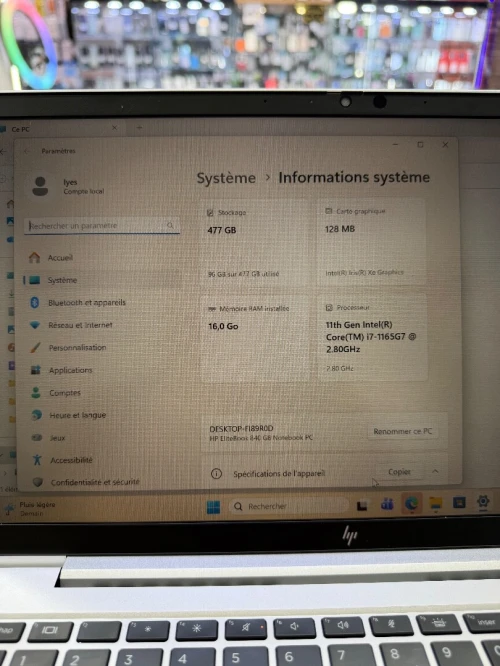Collapse Spécifications de l'appareil section chevron
Viewport: 500px width, 666px height.
[x=435, y=471]
